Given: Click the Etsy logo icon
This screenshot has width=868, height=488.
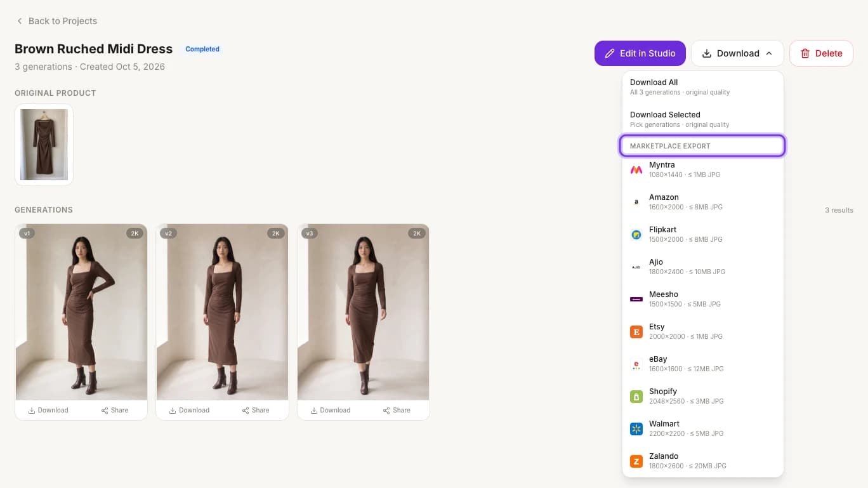Looking at the screenshot, I should click(636, 332).
